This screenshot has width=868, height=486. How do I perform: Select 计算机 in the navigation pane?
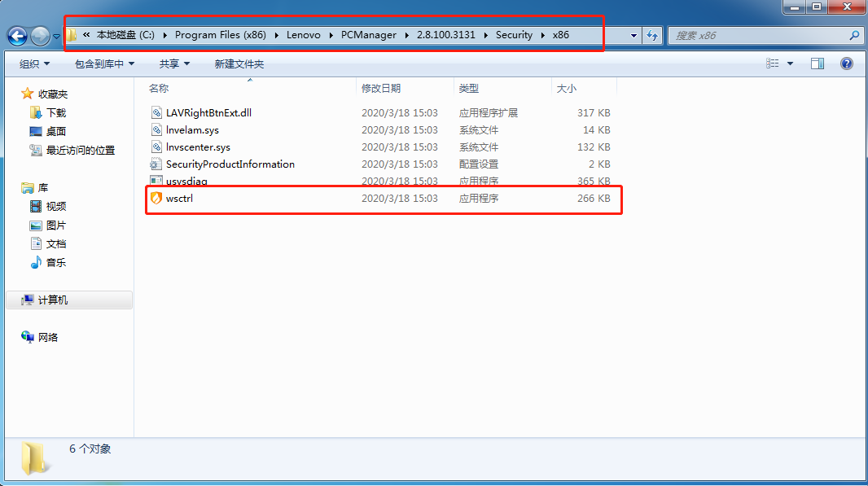[53, 300]
